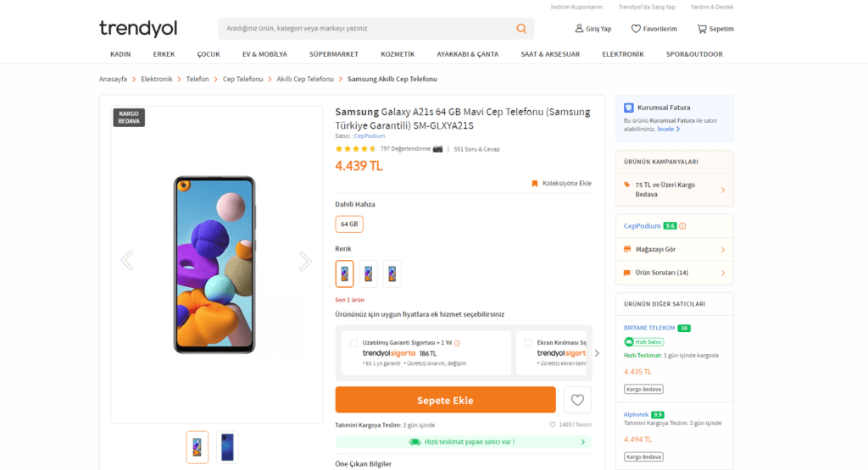
Task: Check Uzatılmış Garanti Sigortası checkbox
Action: [x=353, y=343]
